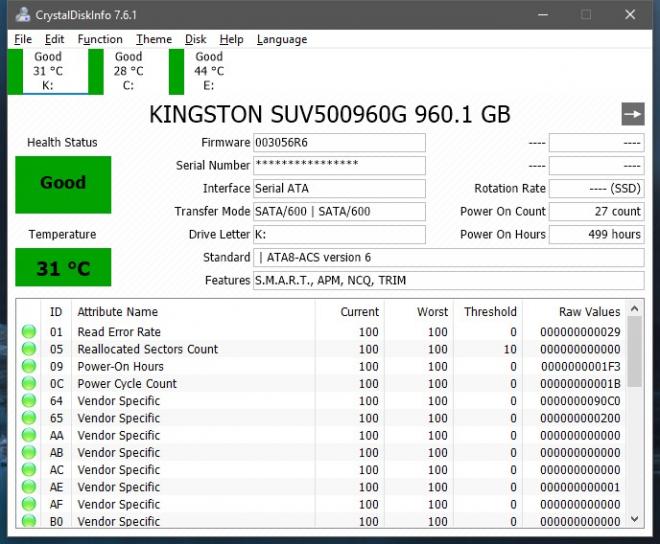This screenshot has width=660, height=544.
Task: Click the Standard field ATA8-ACS version 6
Action: [449, 257]
